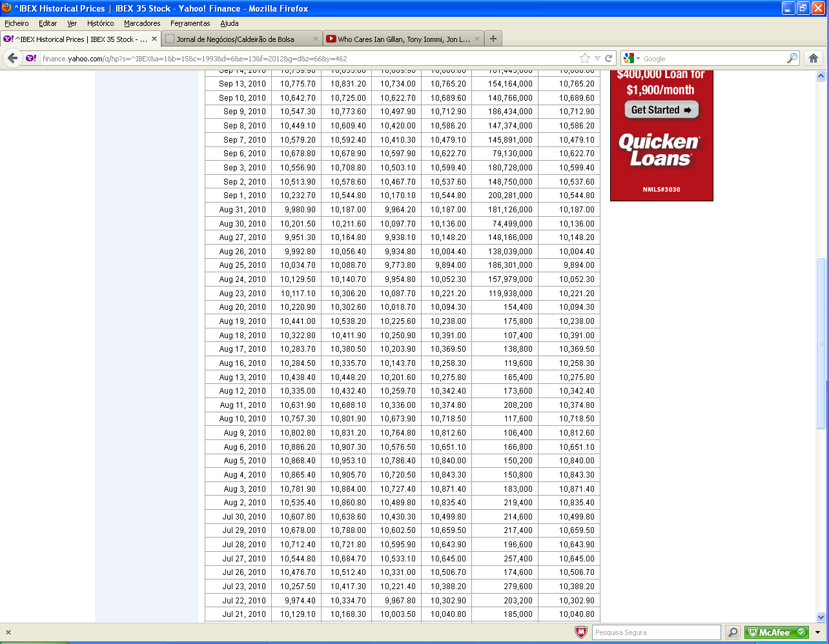Image resolution: width=829 pixels, height=644 pixels.
Task: Click the Google search input field
Action: tap(713, 59)
